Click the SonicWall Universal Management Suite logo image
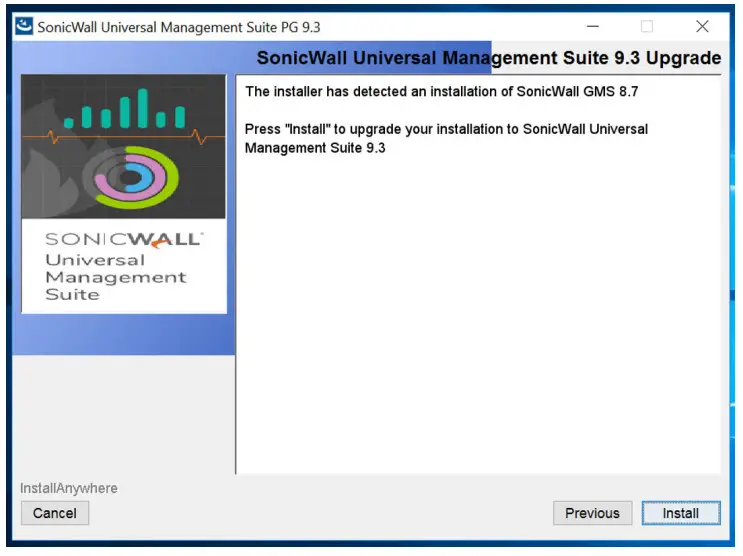The image size is (743, 556). 124,193
